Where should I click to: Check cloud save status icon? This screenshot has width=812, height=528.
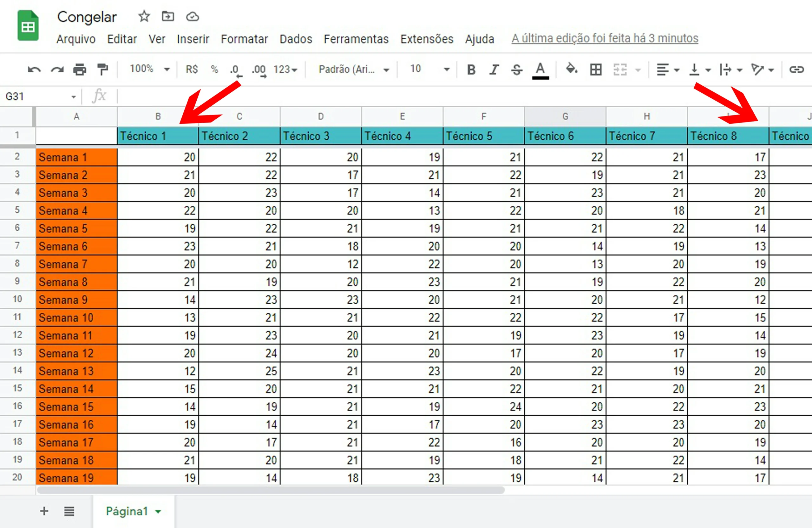[x=193, y=16]
